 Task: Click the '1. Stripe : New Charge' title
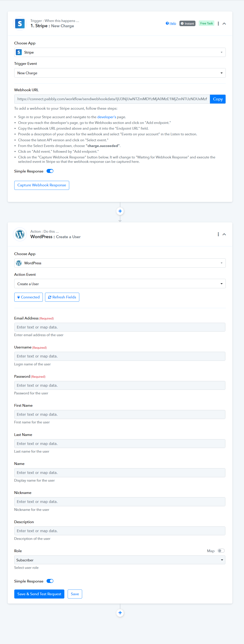click(52, 26)
